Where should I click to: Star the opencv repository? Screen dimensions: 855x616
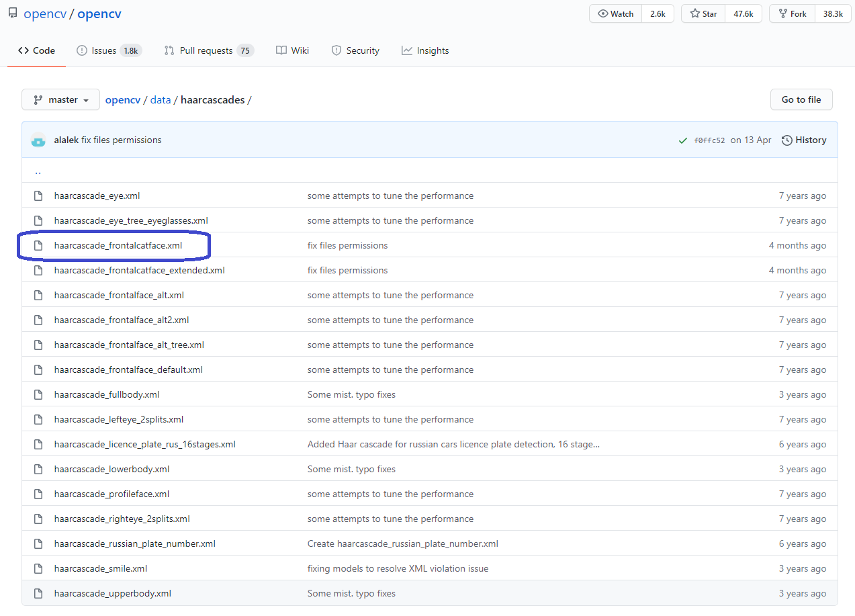click(x=702, y=13)
